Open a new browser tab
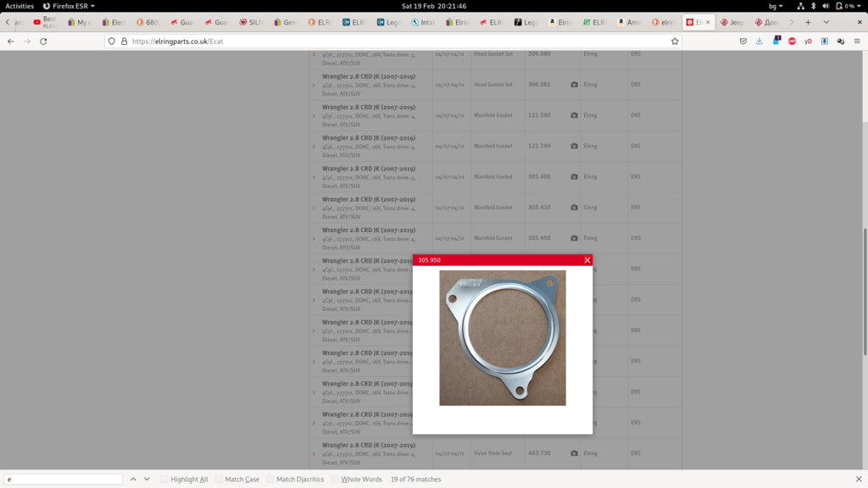The image size is (868, 488). (808, 23)
